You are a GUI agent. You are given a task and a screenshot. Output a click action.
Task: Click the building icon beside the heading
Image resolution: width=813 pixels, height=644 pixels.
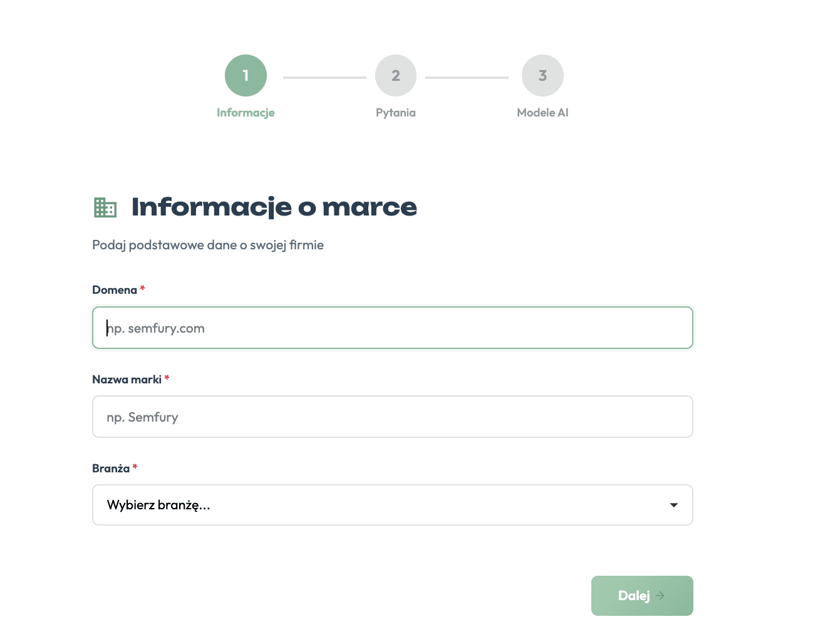click(x=105, y=207)
